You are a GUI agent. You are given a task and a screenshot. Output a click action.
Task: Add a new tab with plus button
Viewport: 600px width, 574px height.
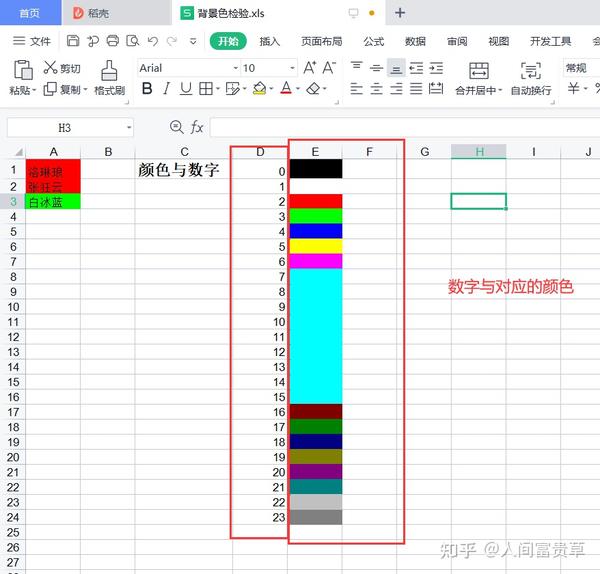[x=400, y=13]
